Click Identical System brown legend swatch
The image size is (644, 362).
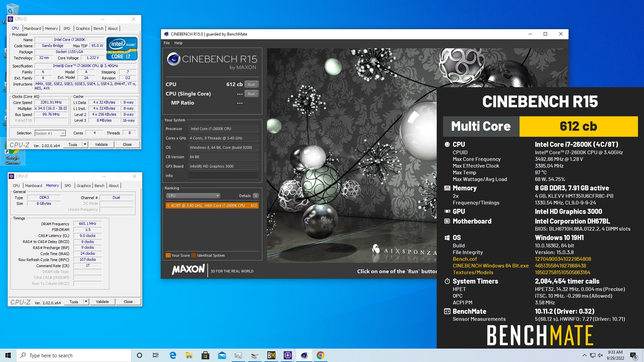(x=194, y=255)
